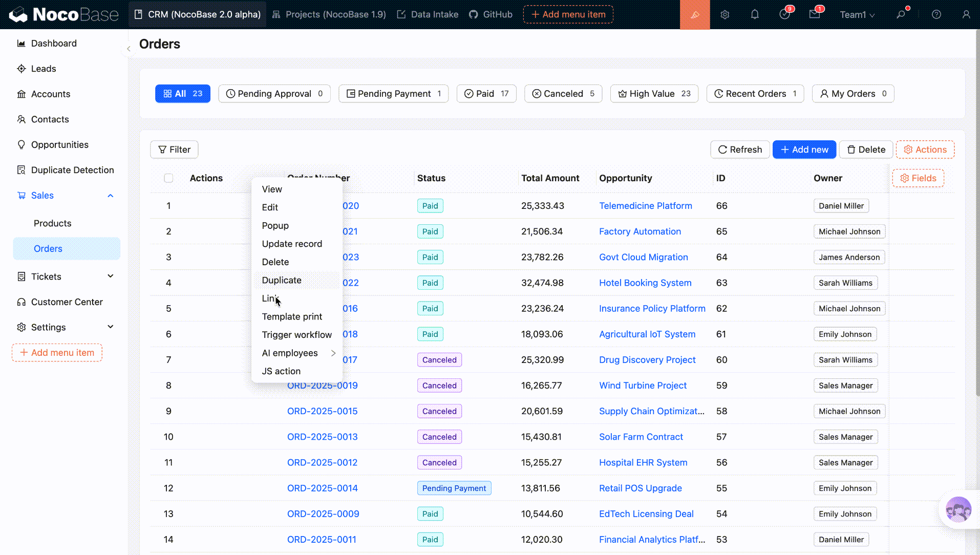Image resolution: width=980 pixels, height=555 pixels.
Task: Click the system settings gear icon
Action: [725, 15]
